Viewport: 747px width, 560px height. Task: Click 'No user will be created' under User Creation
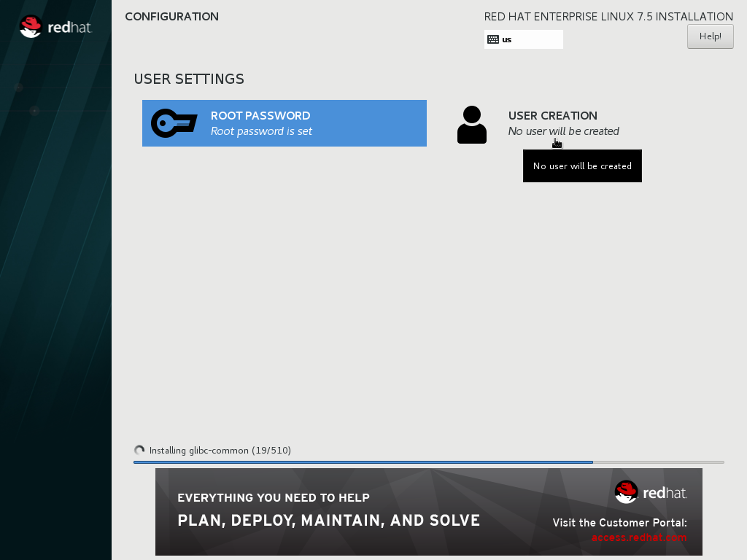[564, 131]
